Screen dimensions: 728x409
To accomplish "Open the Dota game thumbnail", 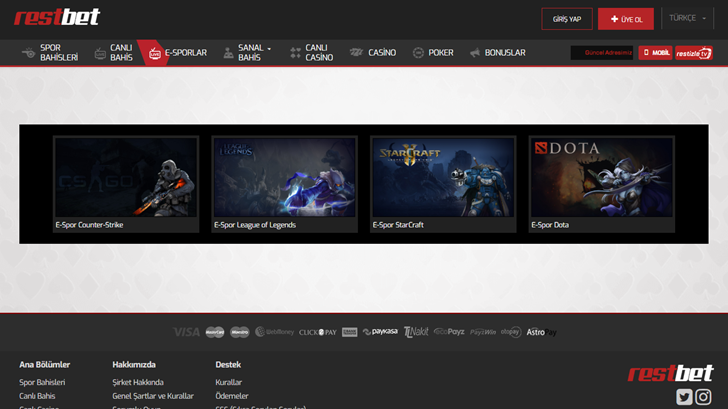I will pos(602,177).
